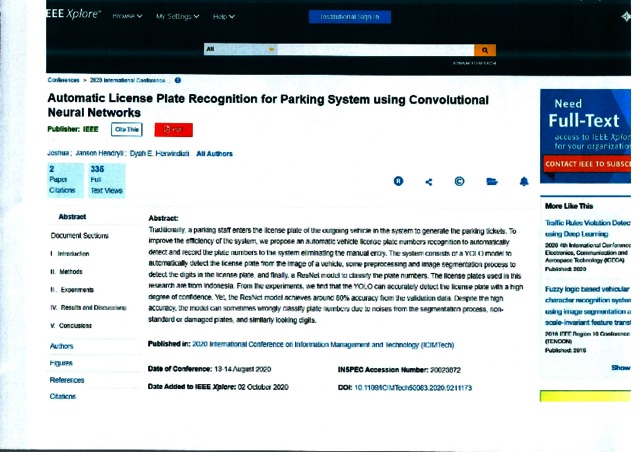Click the Institutional Sign In button
The image size is (640, 452).
point(350,17)
